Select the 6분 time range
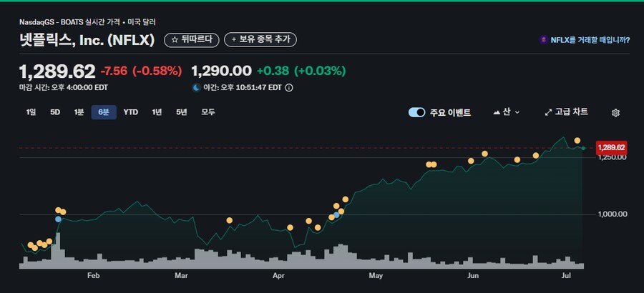 pos(104,112)
